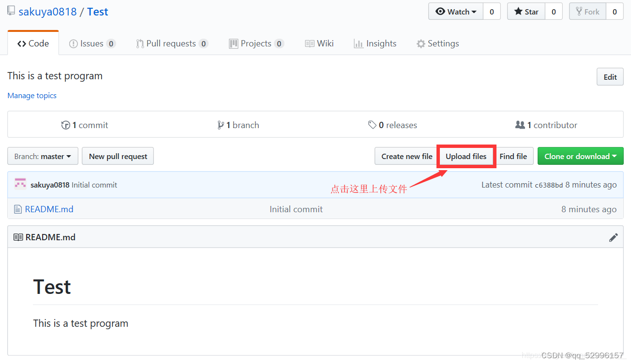View the 1 commit history

[x=85, y=125]
